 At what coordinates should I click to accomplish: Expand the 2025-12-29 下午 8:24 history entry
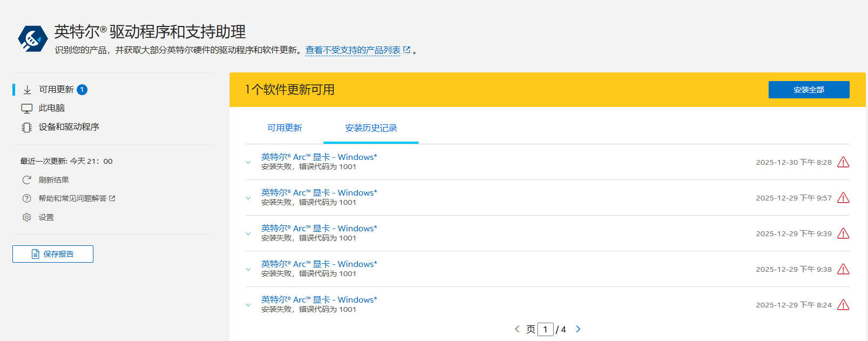click(248, 305)
